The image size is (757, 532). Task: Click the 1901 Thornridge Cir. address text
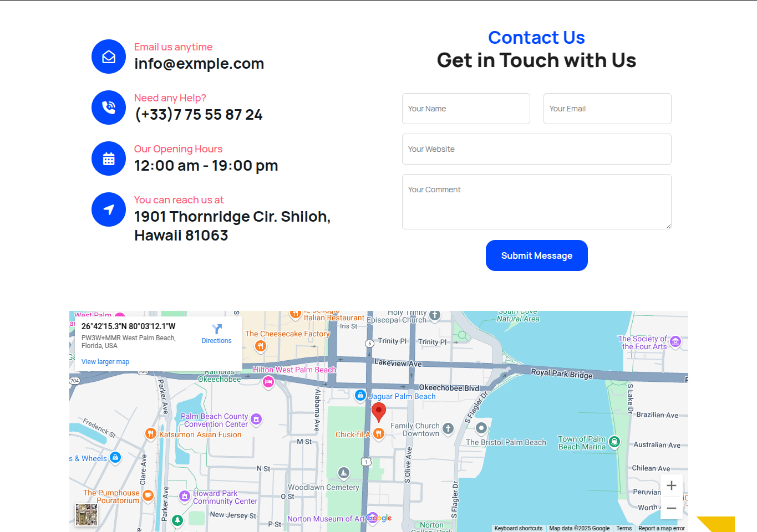pos(232,226)
